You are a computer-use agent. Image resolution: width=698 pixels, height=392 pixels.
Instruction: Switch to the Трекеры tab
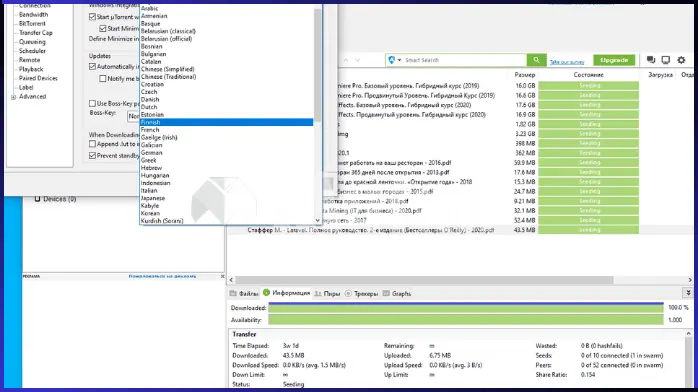pyautogui.click(x=361, y=294)
